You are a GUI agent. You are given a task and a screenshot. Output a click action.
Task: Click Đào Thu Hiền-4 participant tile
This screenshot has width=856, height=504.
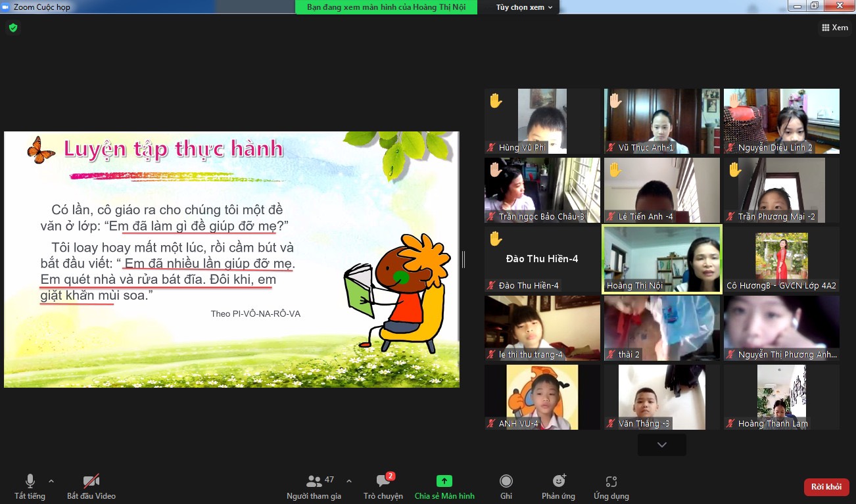[x=542, y=259]
